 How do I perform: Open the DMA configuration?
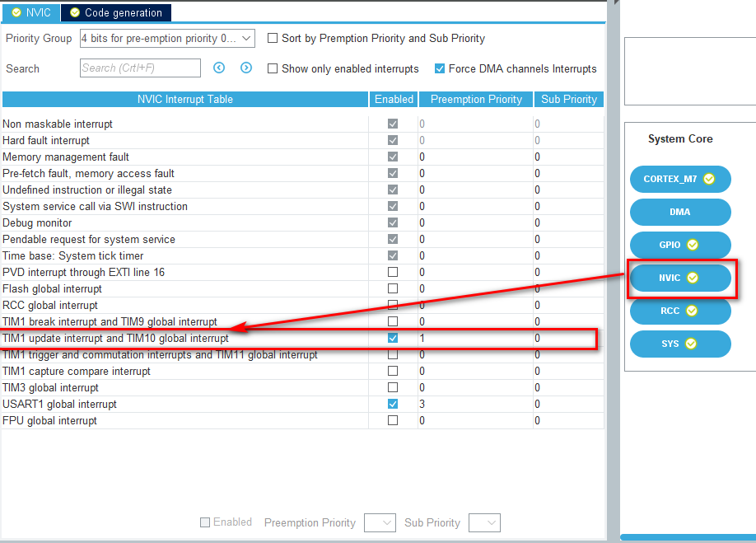tap(680, 212)
